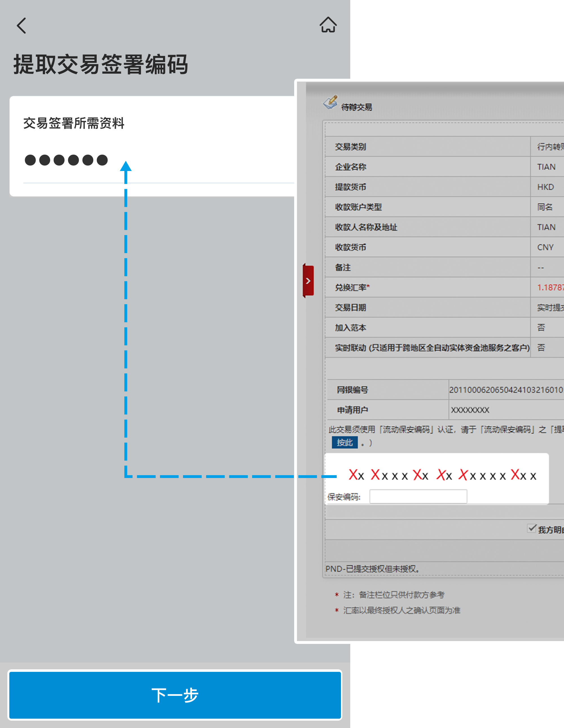Click the PND status note text
Viewport: 564px width, 728px height.
pos(372,569)
